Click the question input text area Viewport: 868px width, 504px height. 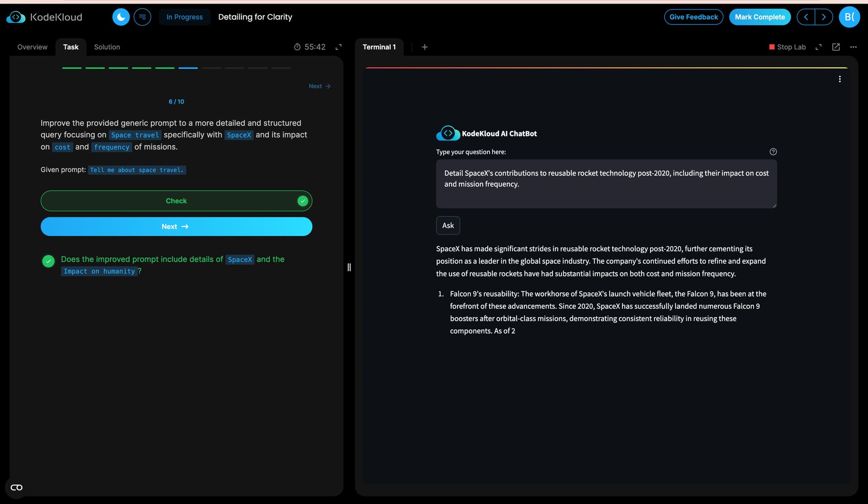coord(606,184)
